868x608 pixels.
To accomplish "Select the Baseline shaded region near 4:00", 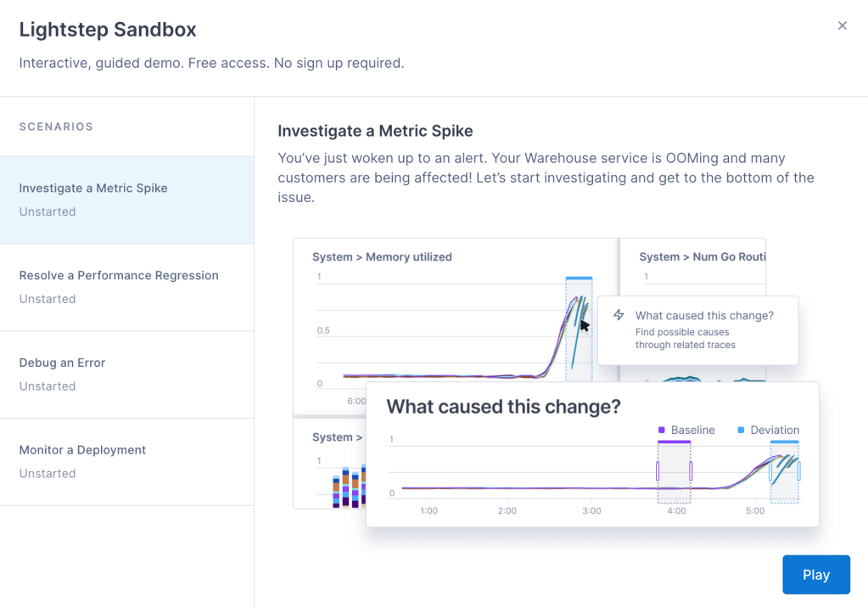I will (x=674, y=473).
